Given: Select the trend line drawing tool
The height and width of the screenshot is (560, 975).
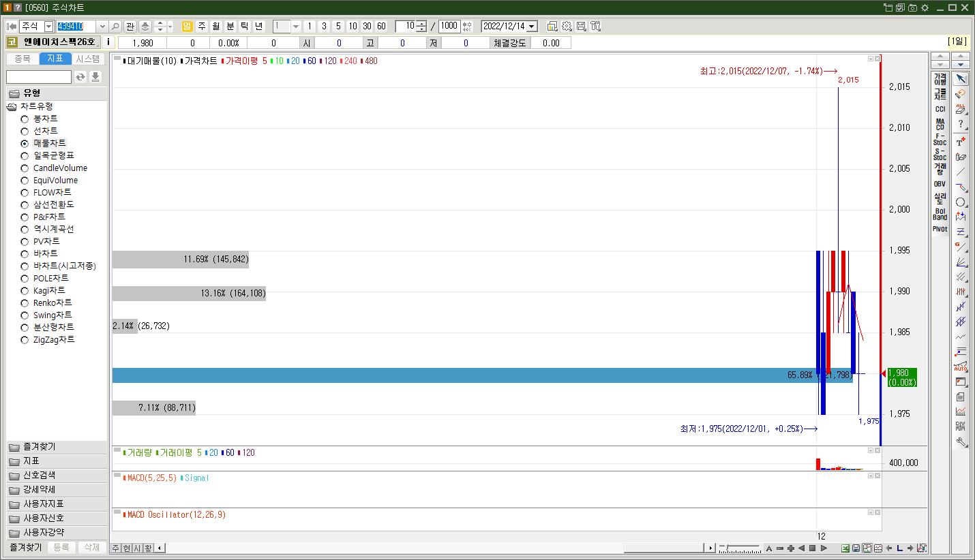Looking at the screenshot, I should 961,172.
